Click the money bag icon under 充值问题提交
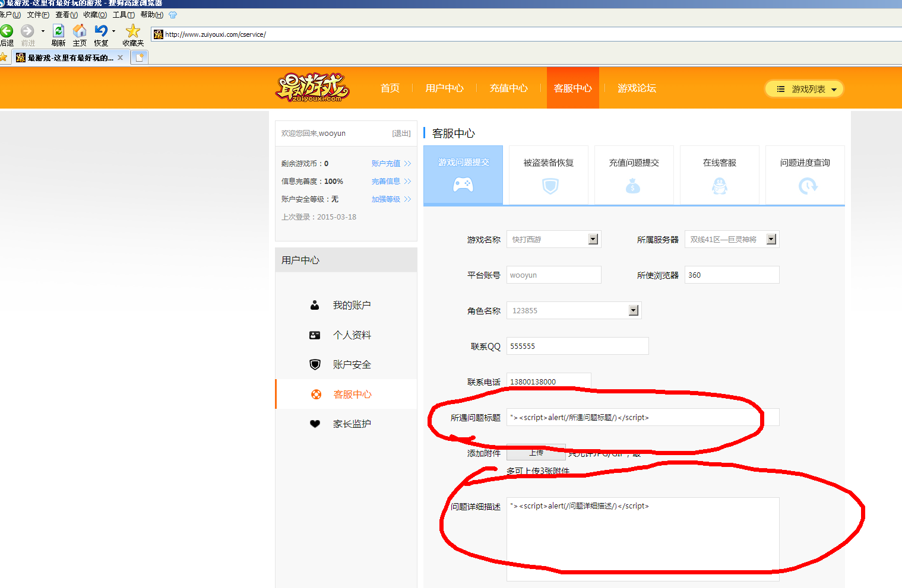 633,186
